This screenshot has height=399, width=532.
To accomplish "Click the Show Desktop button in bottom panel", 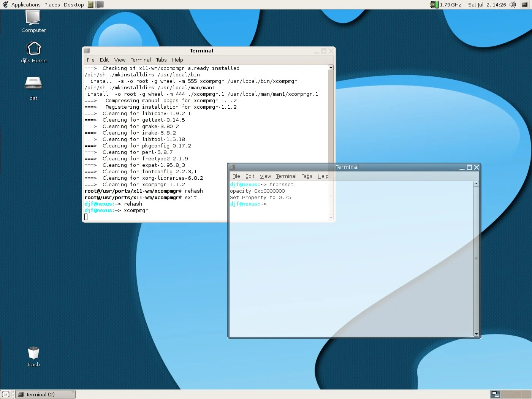I will pyautogui.click(x=6, y=394).
